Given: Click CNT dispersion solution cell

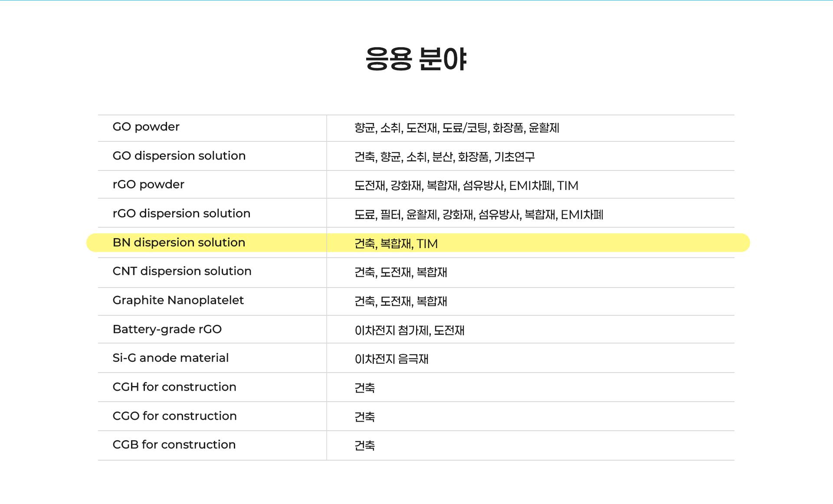Looking at the screenshot, I should [x=182, y=271].
